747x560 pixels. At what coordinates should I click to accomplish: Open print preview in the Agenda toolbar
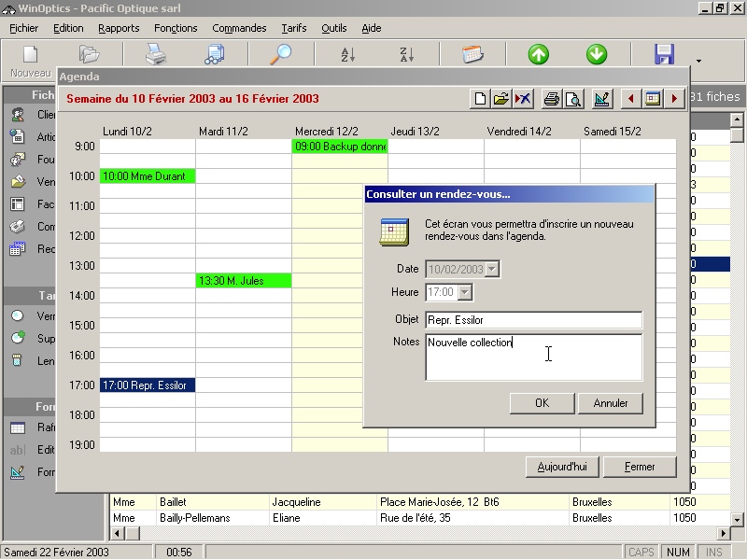573,99
